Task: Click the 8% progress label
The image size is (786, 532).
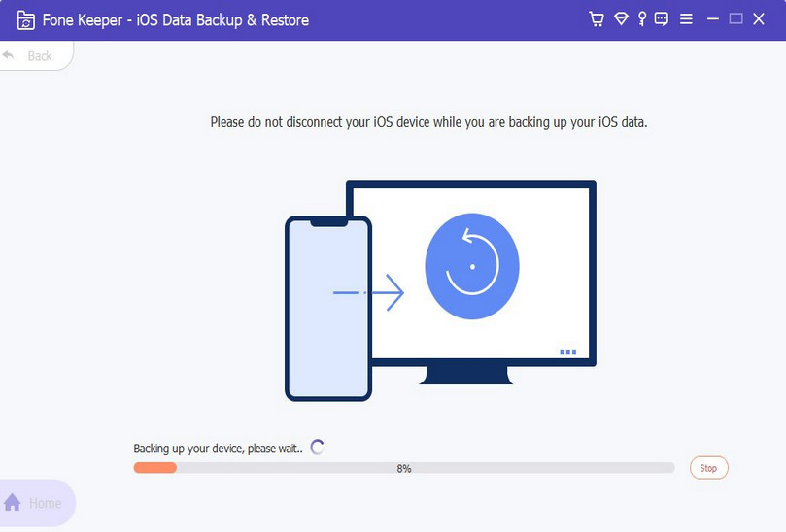Action: [404, 468]
